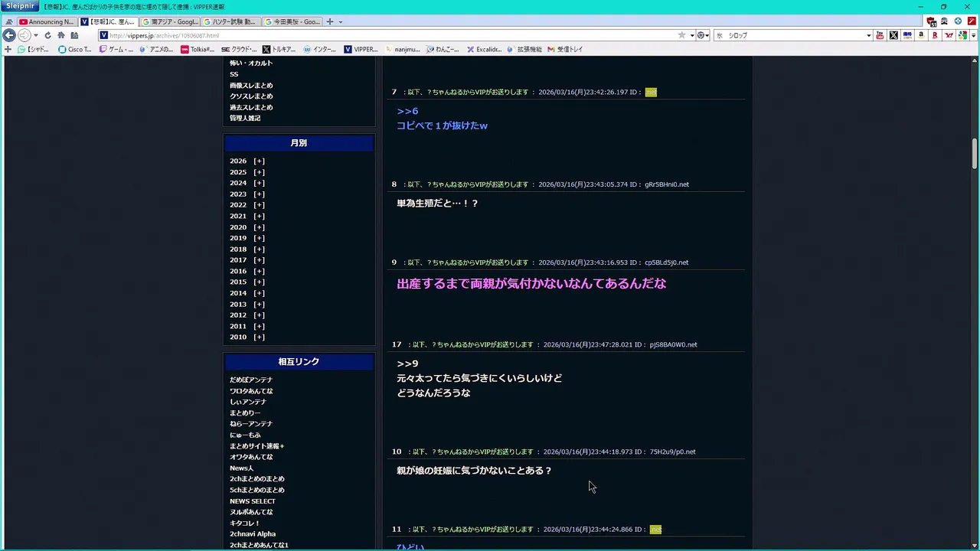Open the tab list dropdown arrow
This screenshot has width=980, height=551.
pos(341,21)
